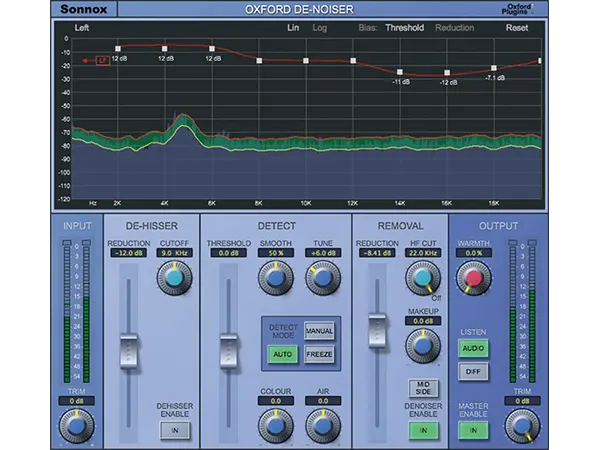Click the De-Hisser Reduction -12.0 dB field
This screenshot has height=450, width=600.
(x=128, y=253)
